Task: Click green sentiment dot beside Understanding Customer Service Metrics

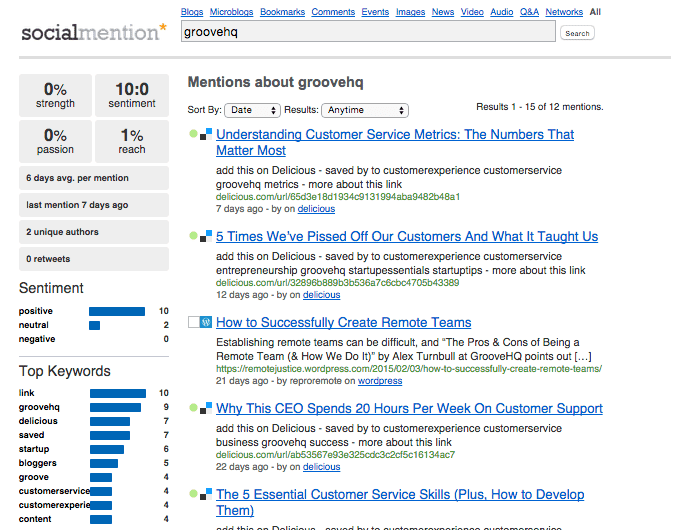Action: [x=192, y=134]
